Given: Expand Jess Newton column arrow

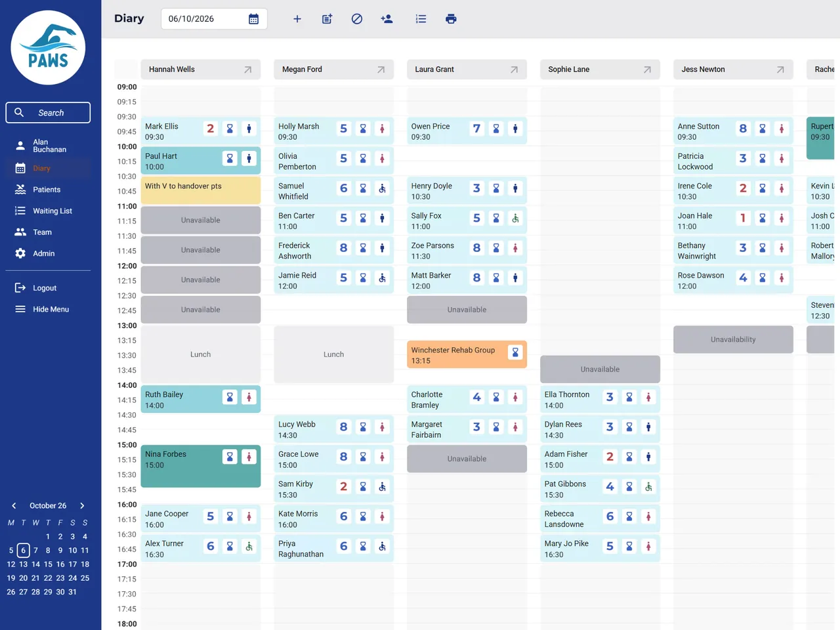Looking at the screenshot, I should [780, 70].
